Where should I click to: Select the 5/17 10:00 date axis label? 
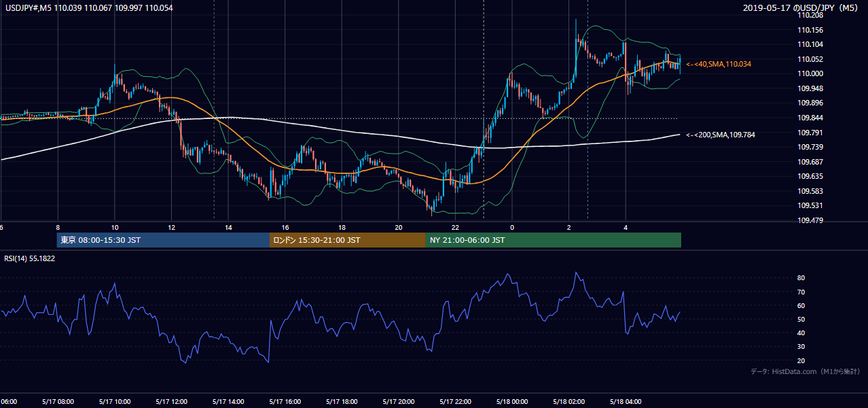click(x=115, y=402)
